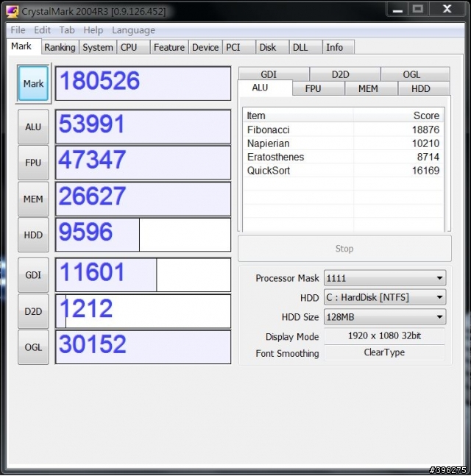Open the MEM results tab
Screen dimensions: 471x476
point(372,88)
